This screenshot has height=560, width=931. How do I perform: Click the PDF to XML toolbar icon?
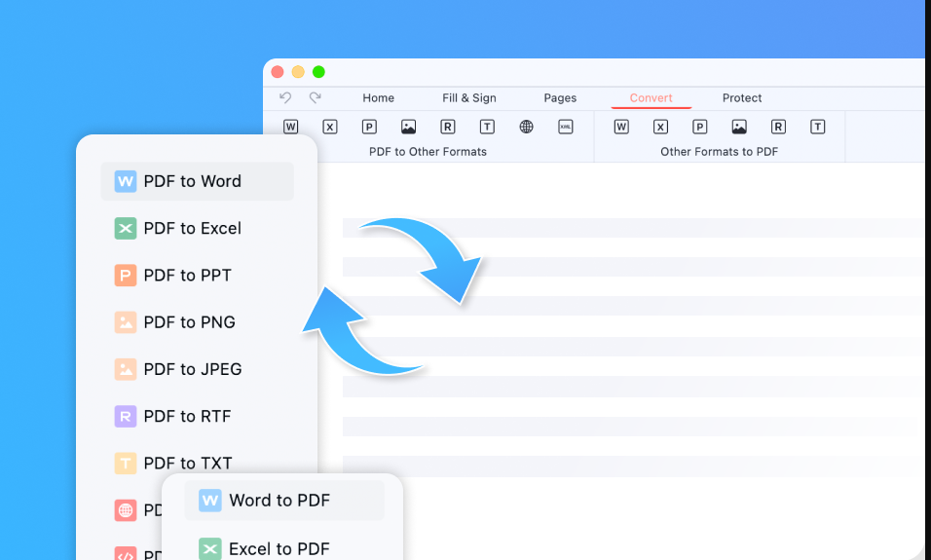[x=566, y=127]
